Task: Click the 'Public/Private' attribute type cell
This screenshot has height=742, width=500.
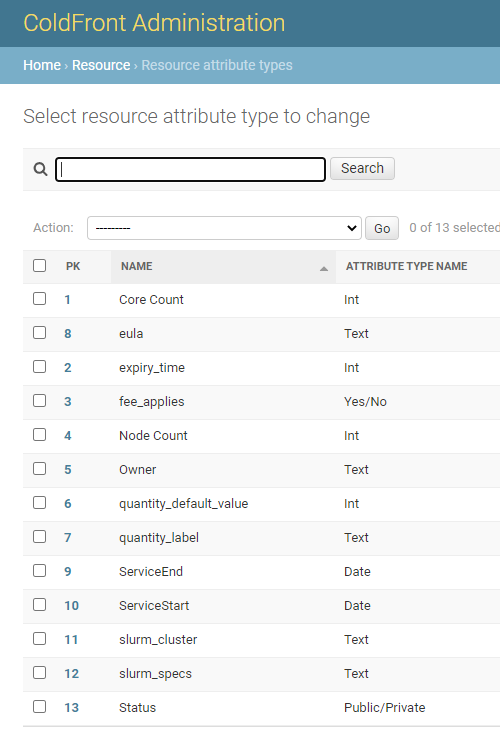Action: pos(385,708)
